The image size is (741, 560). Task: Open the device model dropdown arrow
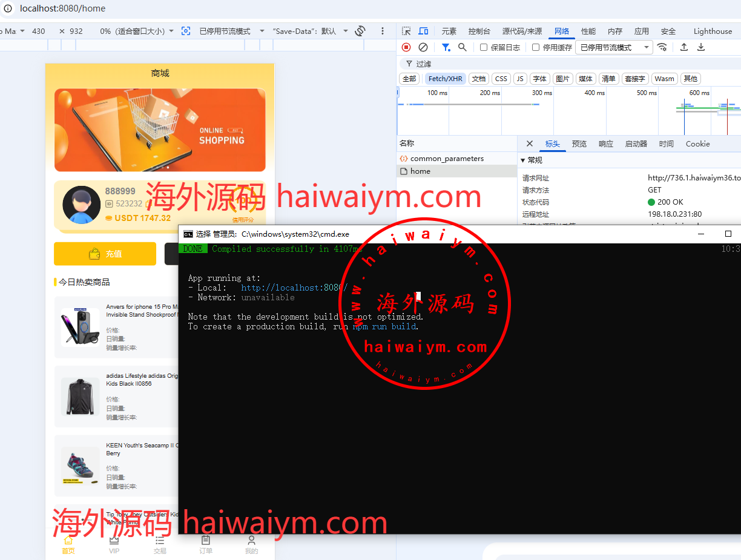tap(22, 31)
